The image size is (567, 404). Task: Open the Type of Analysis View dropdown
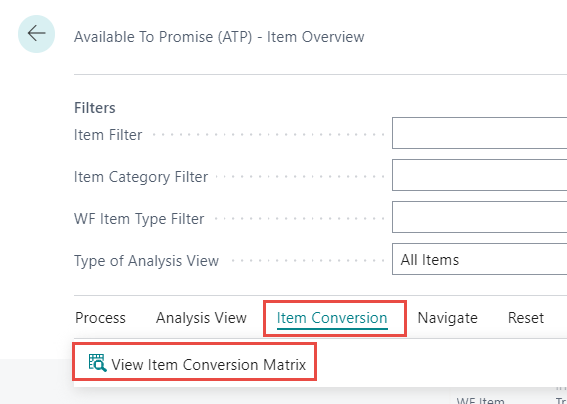(479, 259)
